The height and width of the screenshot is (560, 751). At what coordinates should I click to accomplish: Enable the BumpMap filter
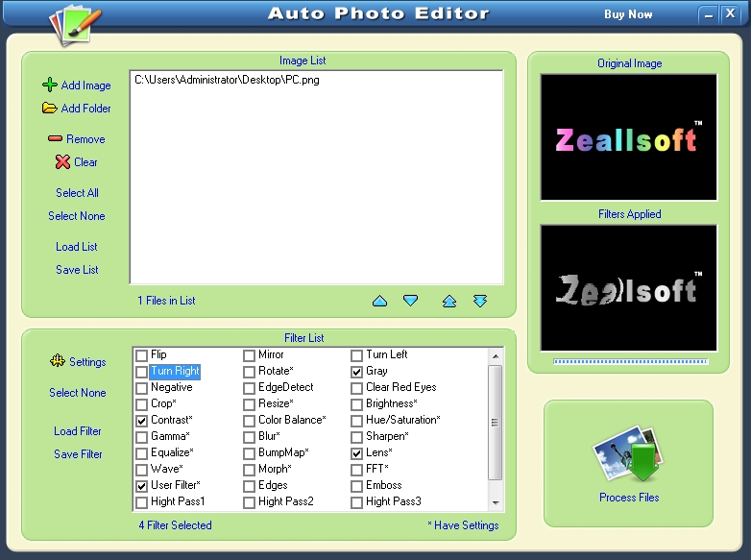(249, 453)
